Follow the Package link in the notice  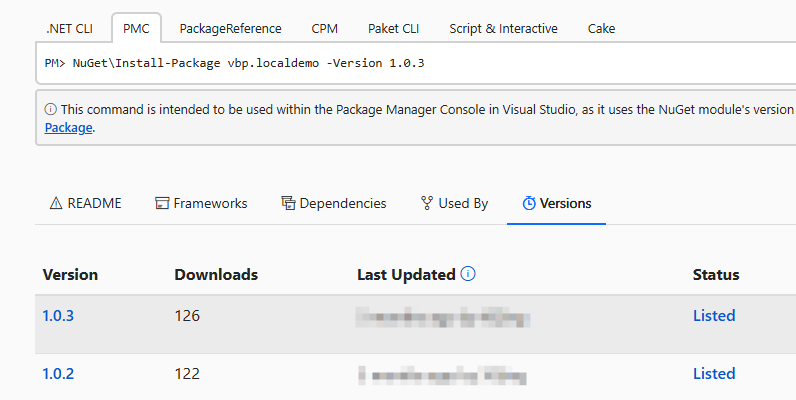click(68, 128)
